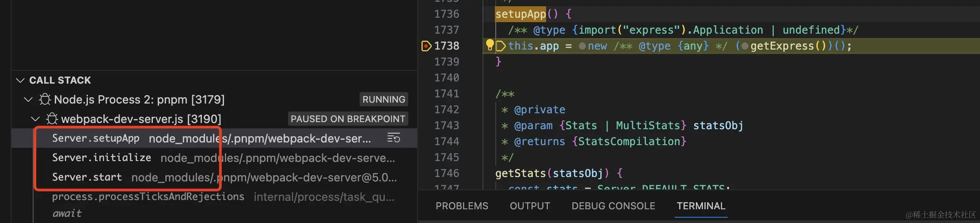Screen dimensions: 980x223
Task: Open the DEBUG CONSOLE tab
Action: click(x=613, y=206)
